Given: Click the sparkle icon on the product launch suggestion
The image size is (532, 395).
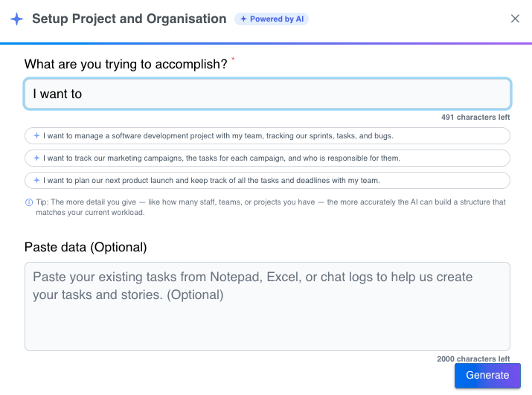Looking at the screenshot, I should (36, 181).
